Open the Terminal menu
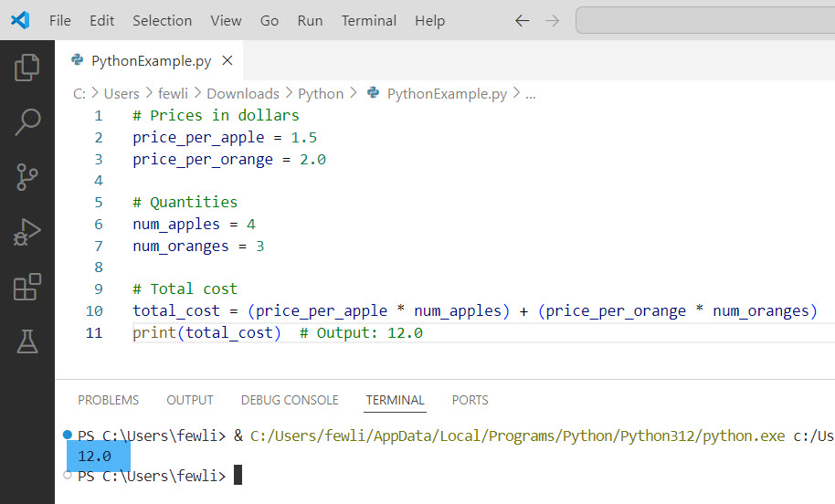This screenshot has height=504, width=835. (369, 21)
